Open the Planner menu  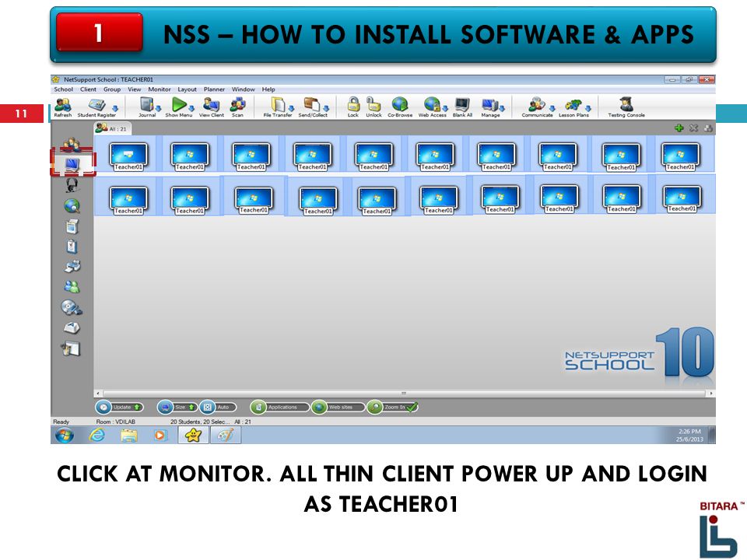pyautogui.click(x=214, y=89)
